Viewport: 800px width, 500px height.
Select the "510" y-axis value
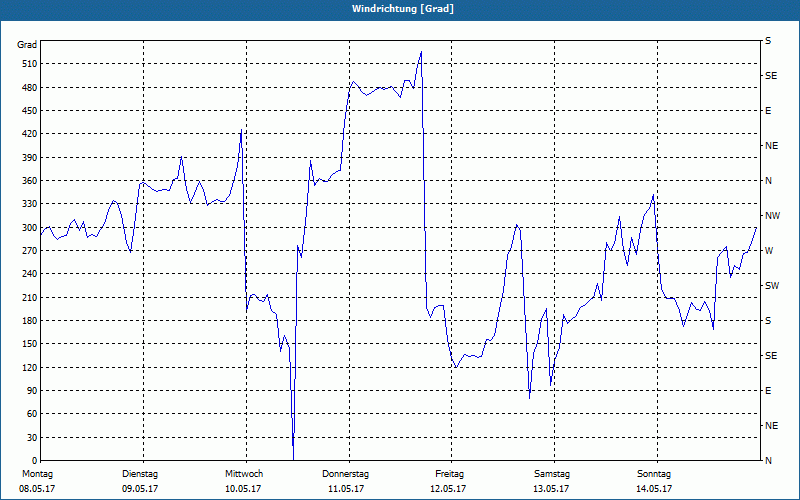[x=30, y=64]
